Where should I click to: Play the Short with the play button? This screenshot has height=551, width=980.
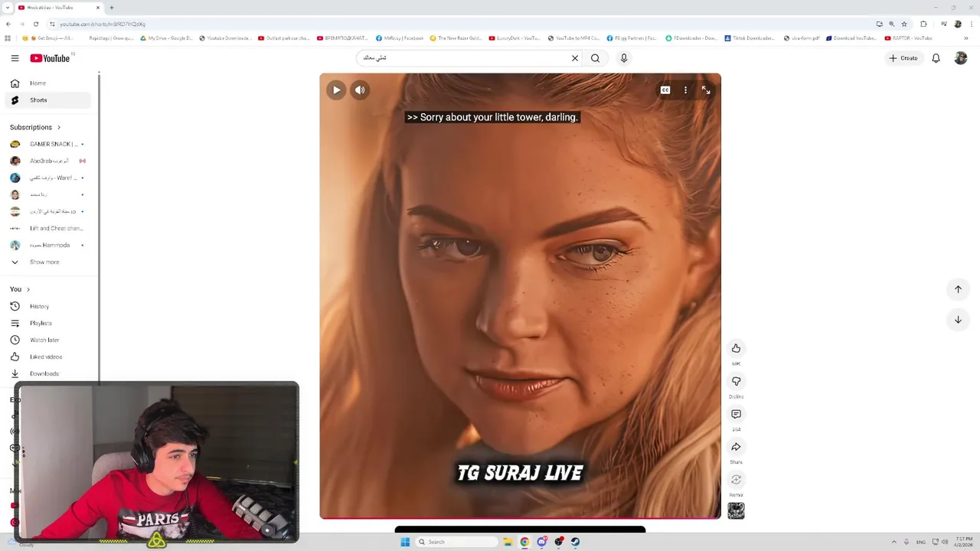(336, 90)
